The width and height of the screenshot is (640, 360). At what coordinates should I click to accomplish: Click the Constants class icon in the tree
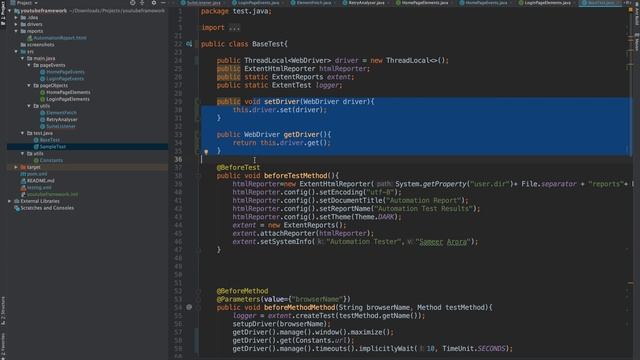pyautogui.click(x=36, y=160)
